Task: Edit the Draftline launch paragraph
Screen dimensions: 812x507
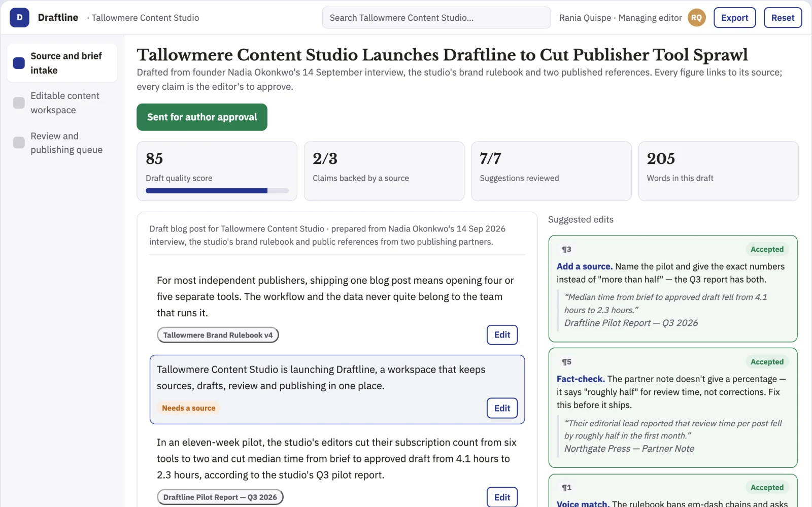Action: 502,408
